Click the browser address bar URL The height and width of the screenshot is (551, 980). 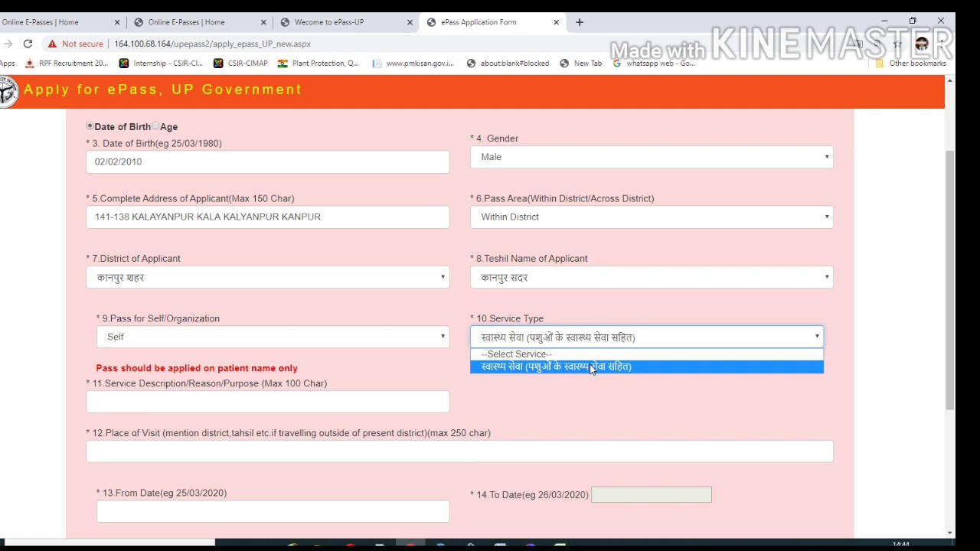click(x=212, y=44)
